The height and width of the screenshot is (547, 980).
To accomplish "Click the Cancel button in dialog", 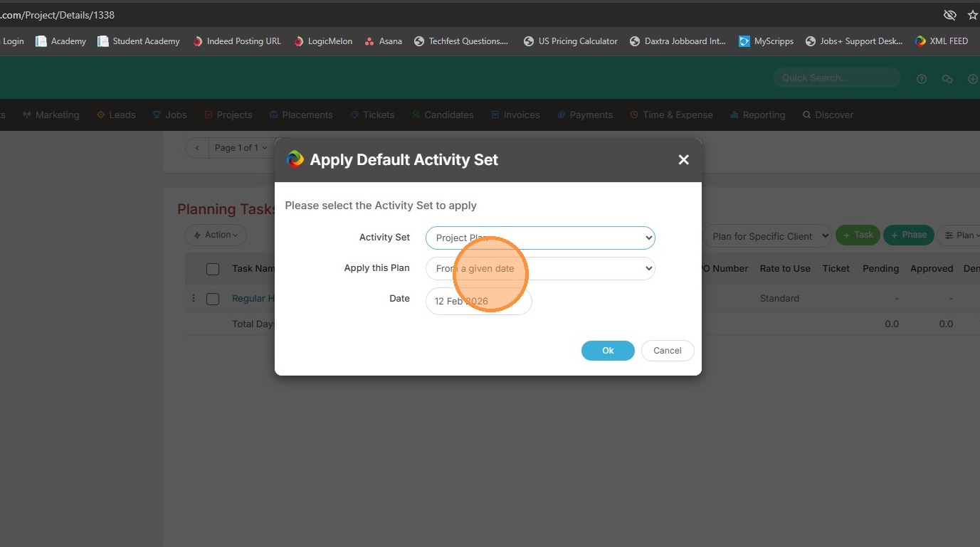I will (x=668, y=351).
